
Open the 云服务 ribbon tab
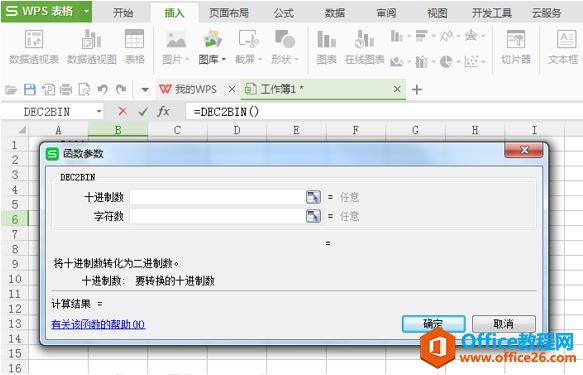click(546, 13)
